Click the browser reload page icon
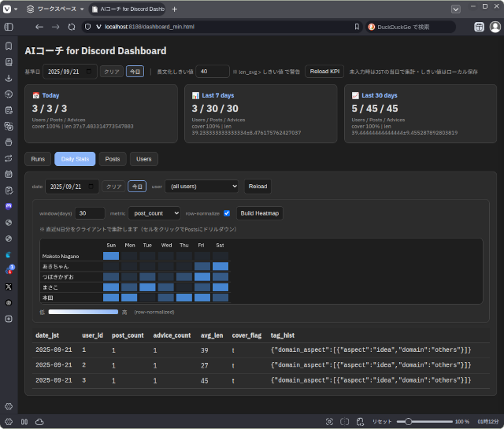The height and width of the screenshot is (429, 504). [72, 27]
